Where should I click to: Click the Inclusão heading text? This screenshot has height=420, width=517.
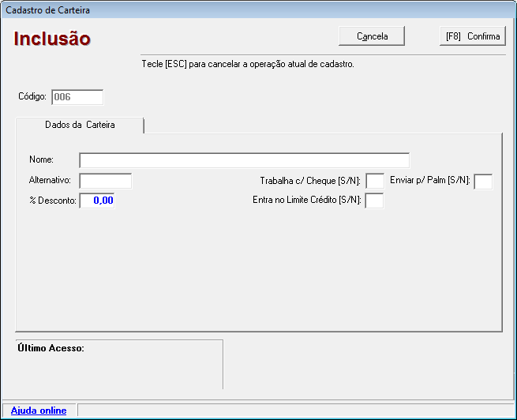(x=52, y=39)
